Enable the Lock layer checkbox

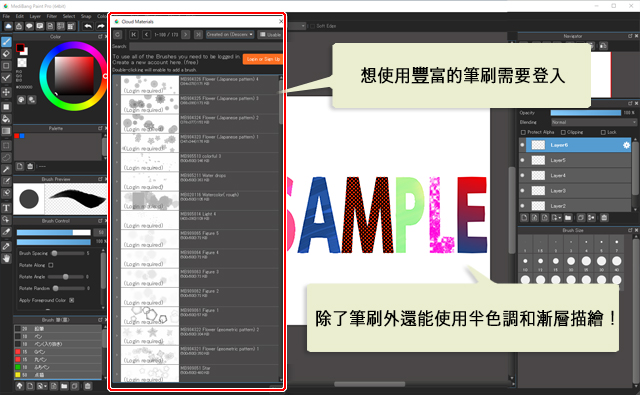[x=603, y=132]
